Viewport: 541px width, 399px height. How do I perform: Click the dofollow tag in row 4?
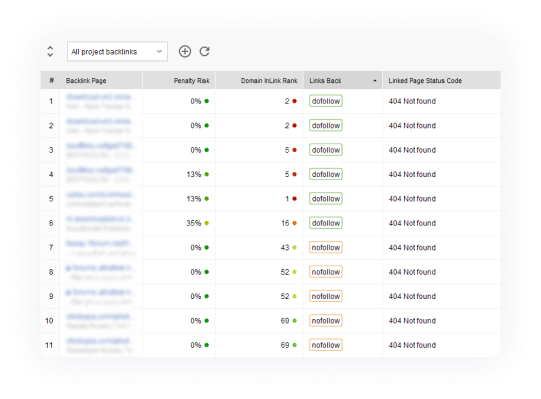coord(326,174)
